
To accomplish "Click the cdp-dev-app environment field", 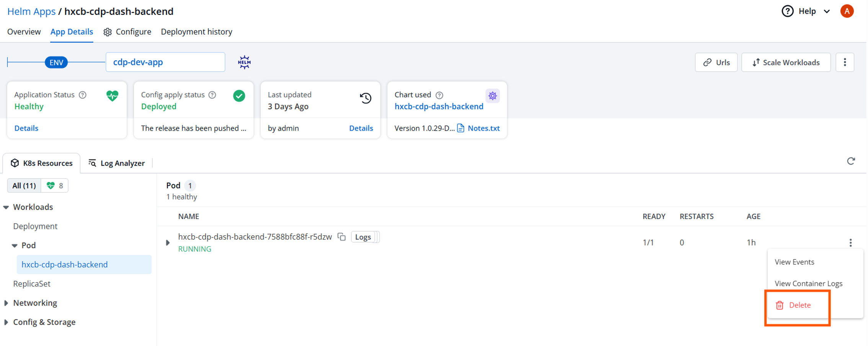I will [x=165, y=62].
